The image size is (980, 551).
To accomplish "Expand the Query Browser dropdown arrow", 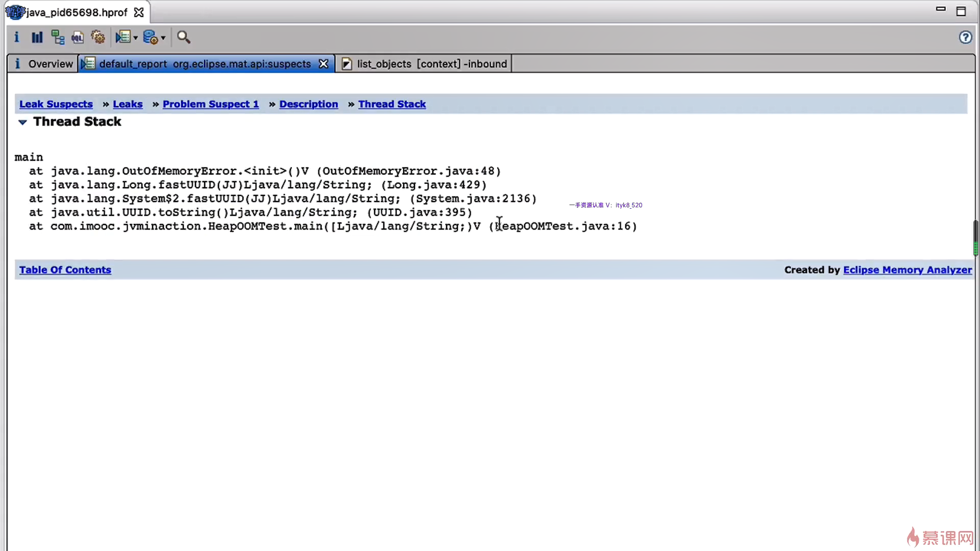I will (x=163, y=38).
